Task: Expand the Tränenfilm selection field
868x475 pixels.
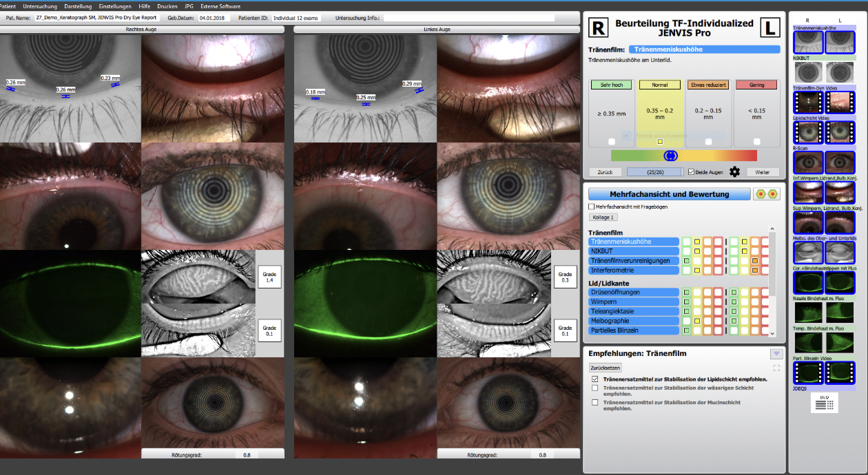Action: coord(702,48)
